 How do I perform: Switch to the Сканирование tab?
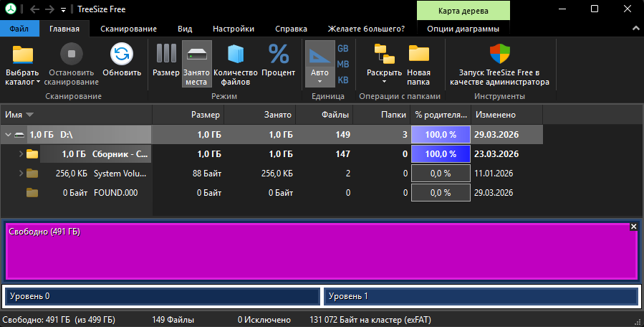tap(128, 29)
